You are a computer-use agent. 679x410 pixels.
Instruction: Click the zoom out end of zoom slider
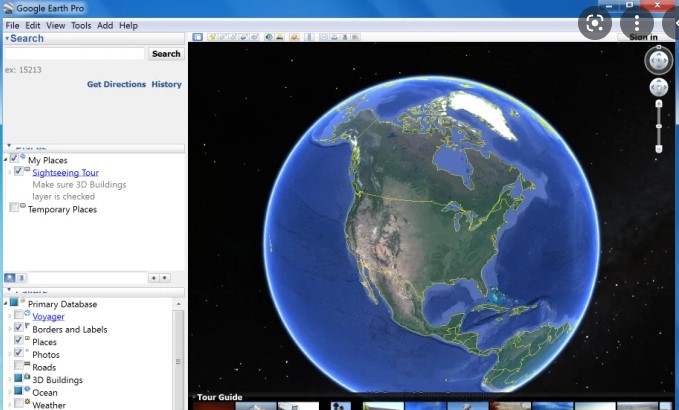coord(659,149)
